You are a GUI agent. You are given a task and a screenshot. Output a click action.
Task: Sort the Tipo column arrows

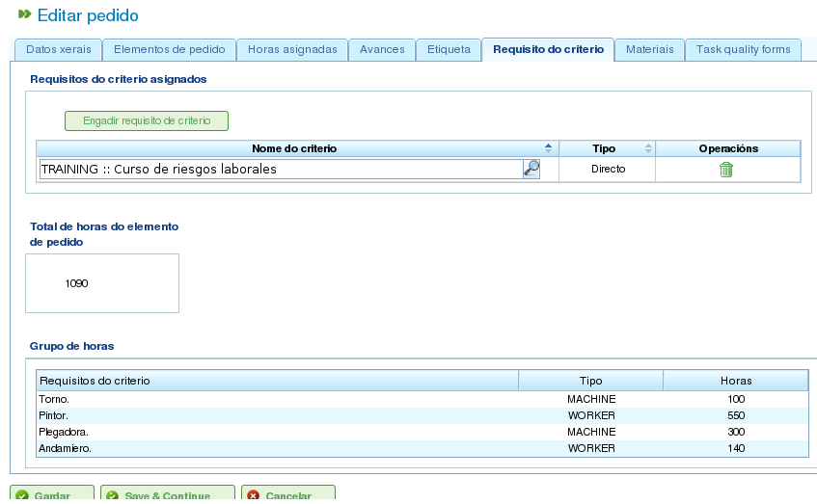tap(648, 148)
